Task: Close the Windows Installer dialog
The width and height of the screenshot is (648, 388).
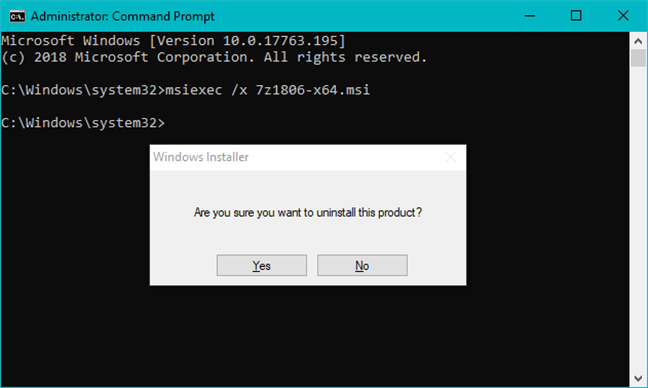Action: click(x=450, y=157)
